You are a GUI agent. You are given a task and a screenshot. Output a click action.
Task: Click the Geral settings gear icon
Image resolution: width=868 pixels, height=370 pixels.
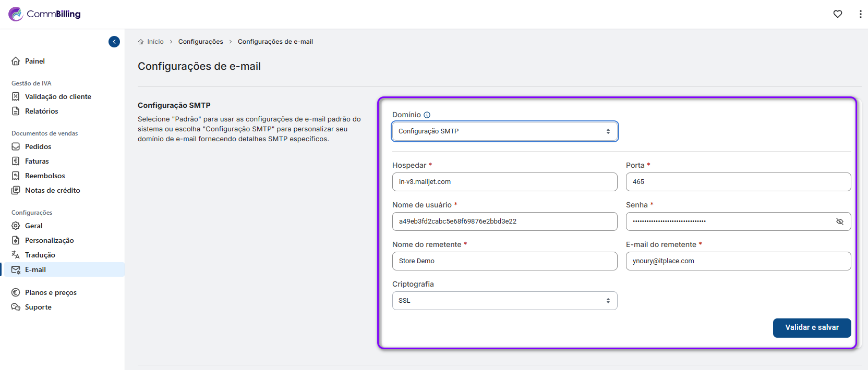[x=16, y=226]
